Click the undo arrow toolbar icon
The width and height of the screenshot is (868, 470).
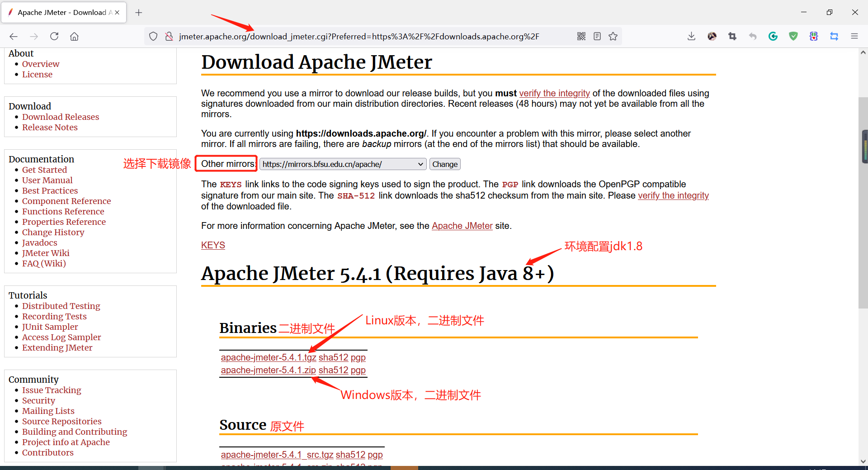(x=753, y=36)
